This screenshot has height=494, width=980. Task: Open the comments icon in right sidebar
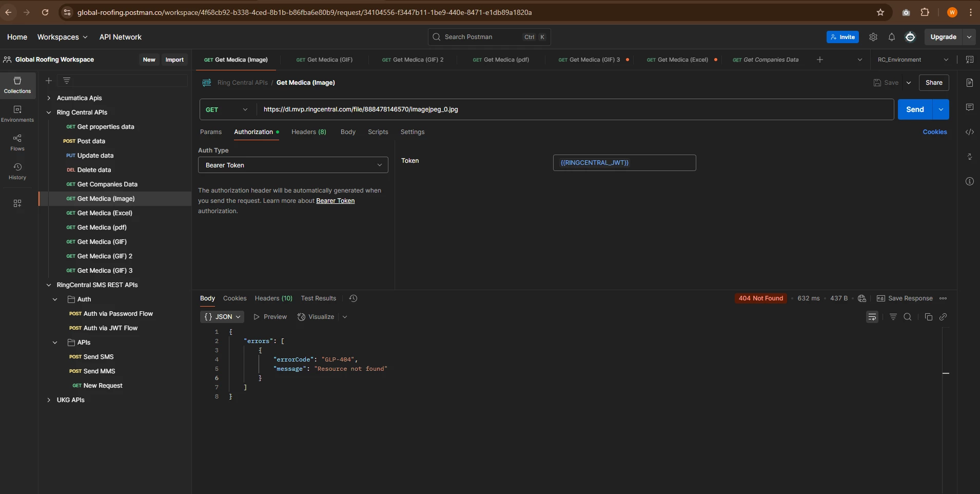coord(970,107)
